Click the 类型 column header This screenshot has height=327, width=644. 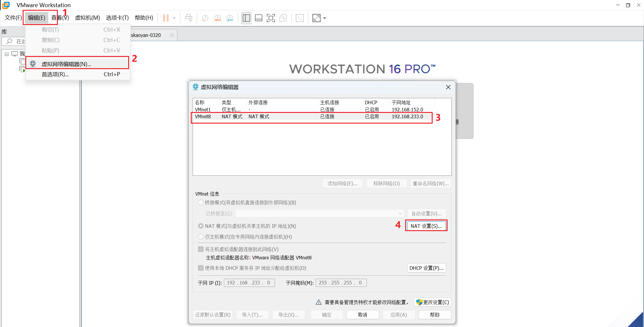point(233,102)
